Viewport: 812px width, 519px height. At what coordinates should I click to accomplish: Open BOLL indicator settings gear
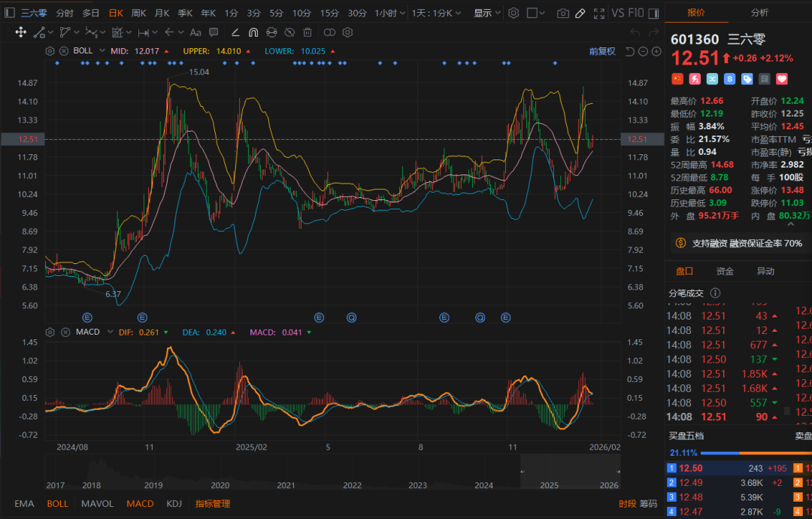point(50,51)
